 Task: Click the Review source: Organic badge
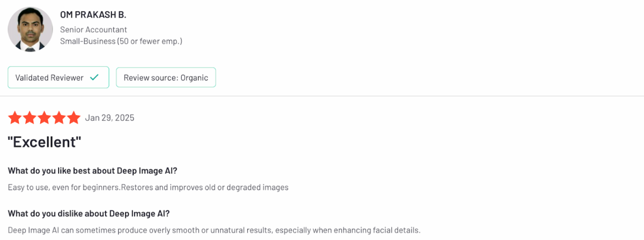[x=166, y=77]
